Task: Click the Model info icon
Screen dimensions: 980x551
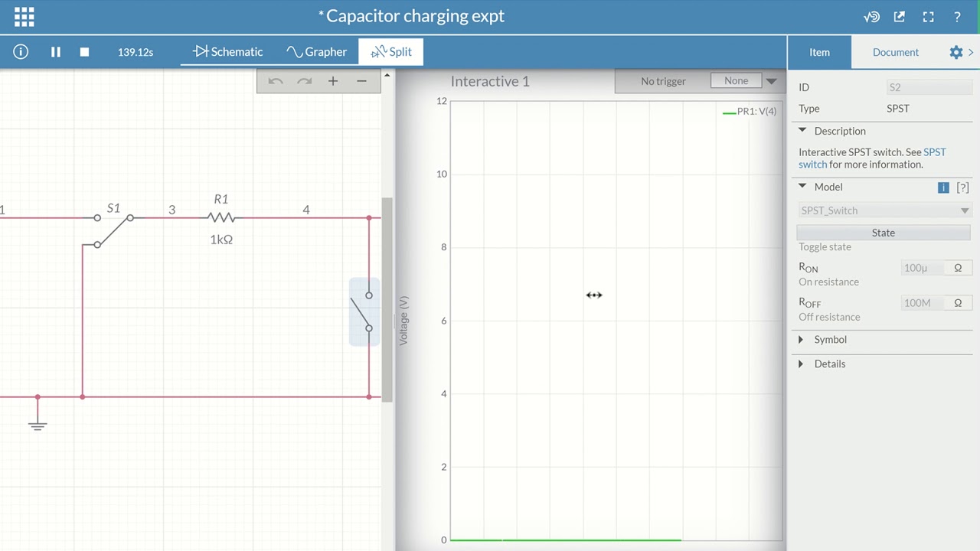Action: [x=943, y=187]
